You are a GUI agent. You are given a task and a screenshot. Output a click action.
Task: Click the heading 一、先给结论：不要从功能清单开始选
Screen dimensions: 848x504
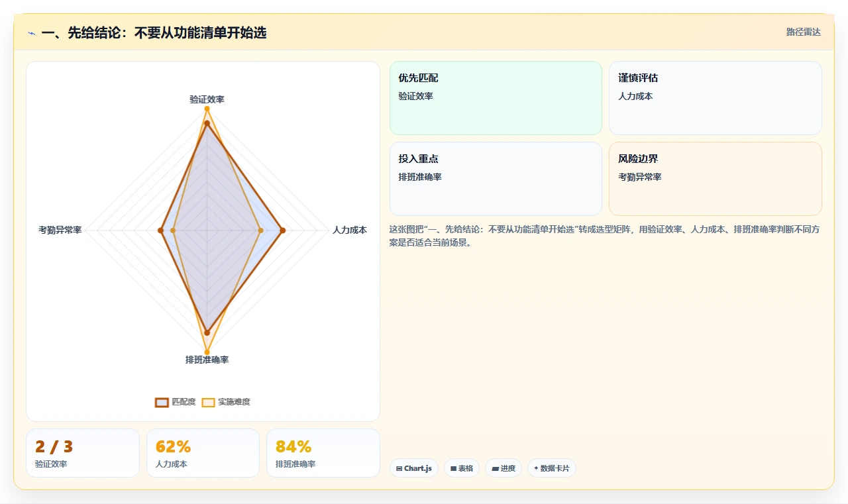(x=154, y=32)
